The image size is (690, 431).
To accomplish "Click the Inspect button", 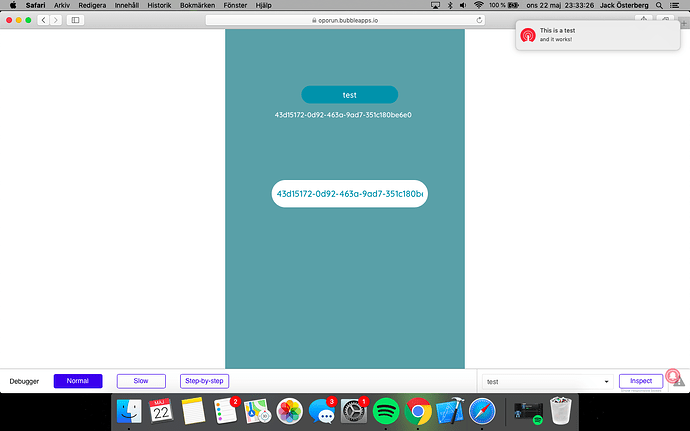I will coord(641,381).
